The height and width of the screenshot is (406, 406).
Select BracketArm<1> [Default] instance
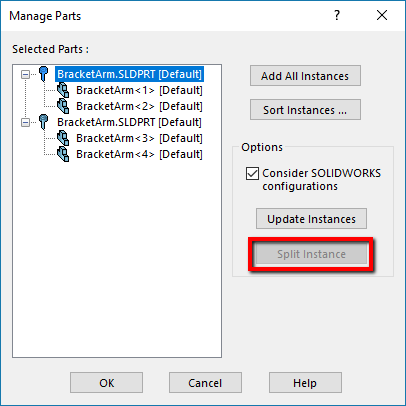coord(139,90)
